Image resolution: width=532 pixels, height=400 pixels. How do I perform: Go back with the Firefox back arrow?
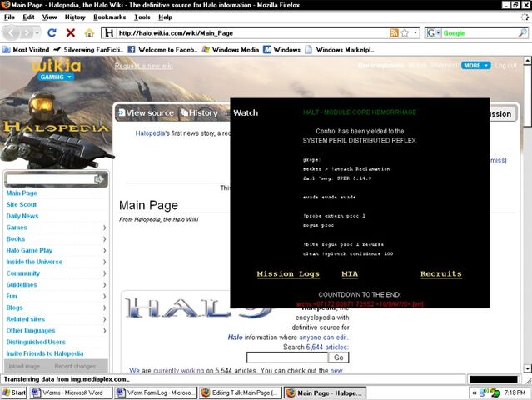(x=12, y=33)
